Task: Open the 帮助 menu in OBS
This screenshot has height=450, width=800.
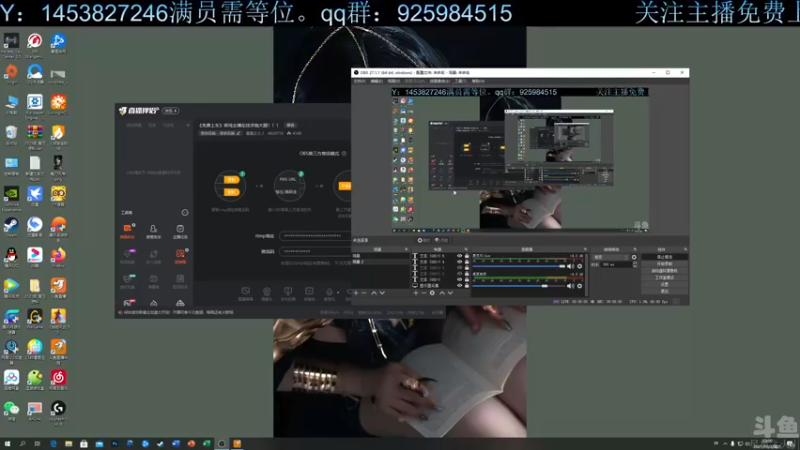Action: coord(478,81)
